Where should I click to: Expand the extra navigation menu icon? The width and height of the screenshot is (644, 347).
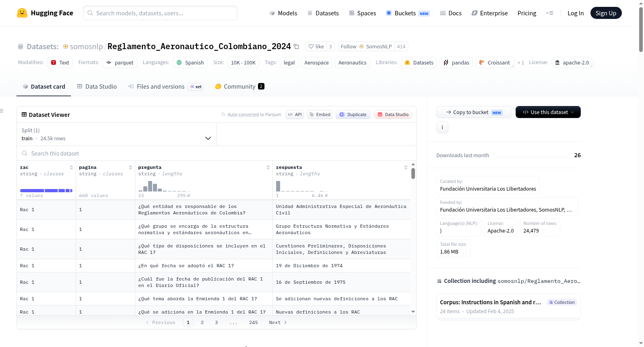tap(549, 13)
